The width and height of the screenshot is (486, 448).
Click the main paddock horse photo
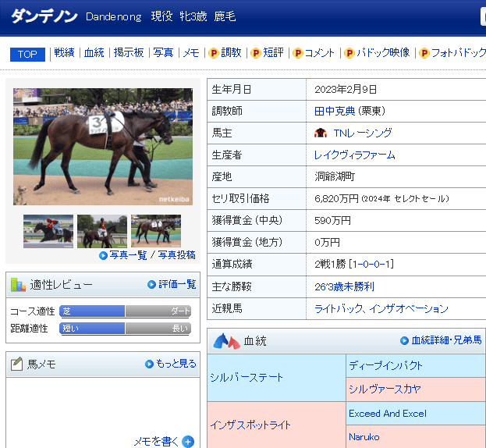(x=103, y=147)
